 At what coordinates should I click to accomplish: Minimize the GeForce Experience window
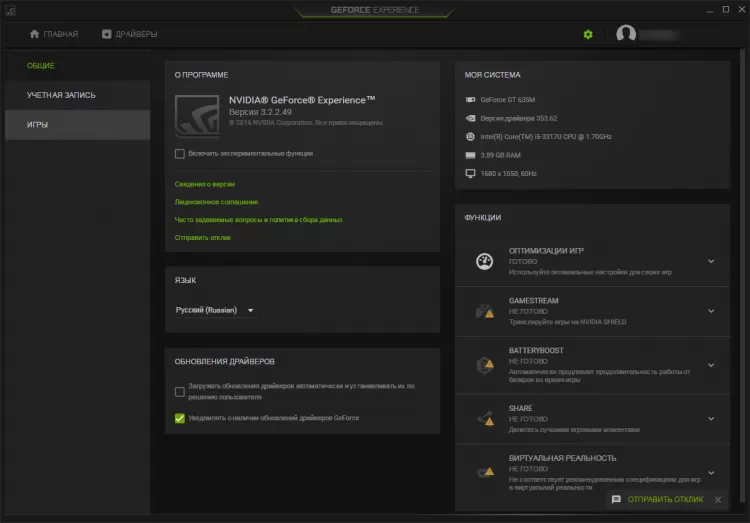coord(710,10)
